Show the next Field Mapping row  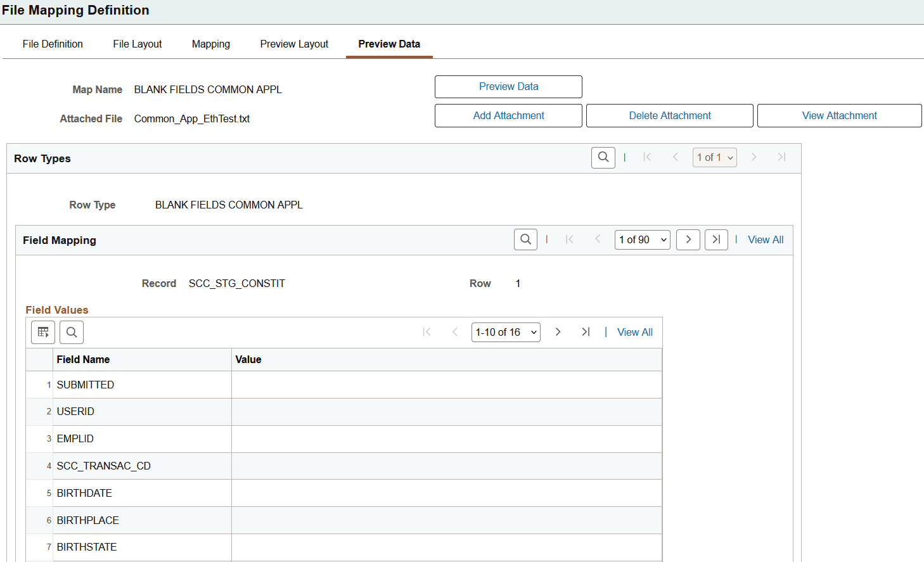(x=688, y=239)
